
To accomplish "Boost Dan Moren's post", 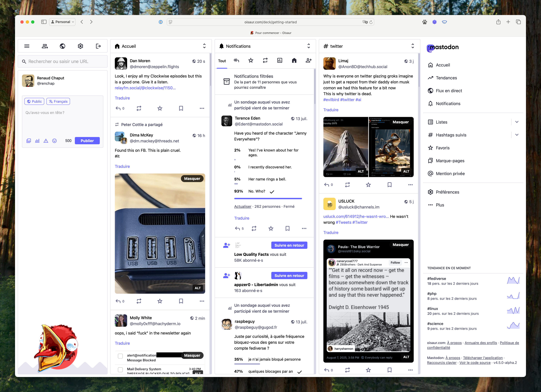I will click(x=139, y=108).
